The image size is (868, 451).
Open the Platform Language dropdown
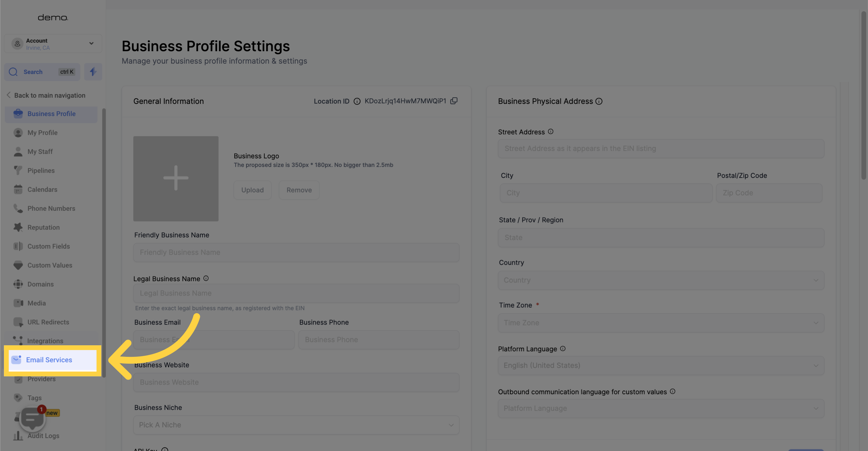pos(661,365)
